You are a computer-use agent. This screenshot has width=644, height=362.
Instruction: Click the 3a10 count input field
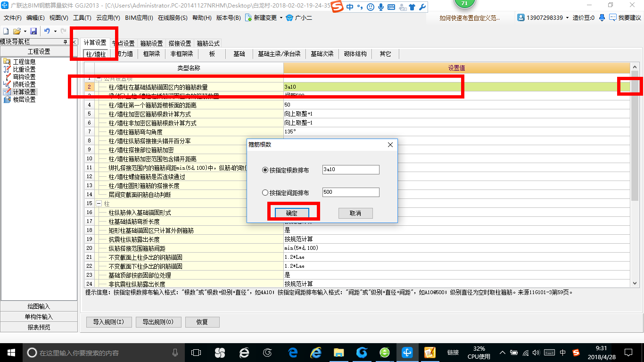(351, 170)
